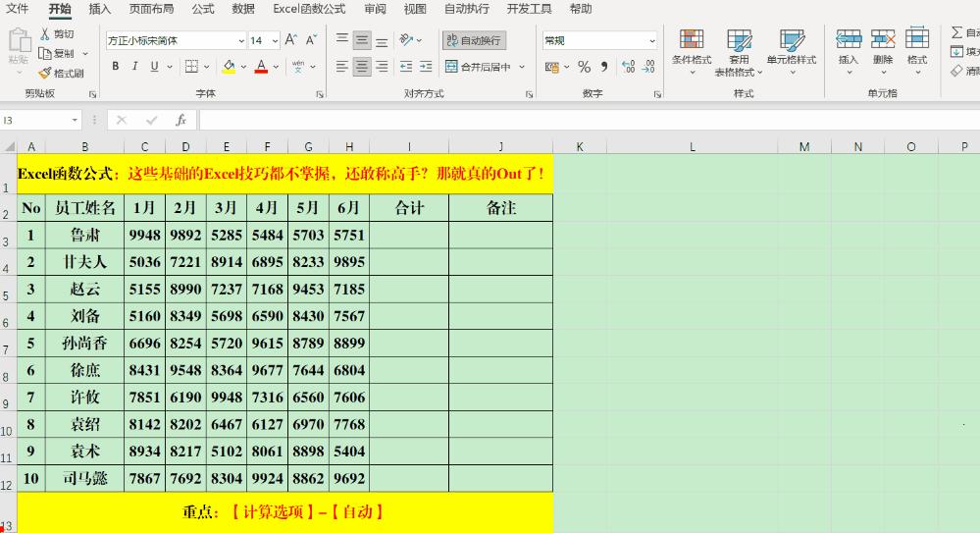Click the decrease decimal icon
This screenshot has height=533, width=980.
(x=648, y=67)
